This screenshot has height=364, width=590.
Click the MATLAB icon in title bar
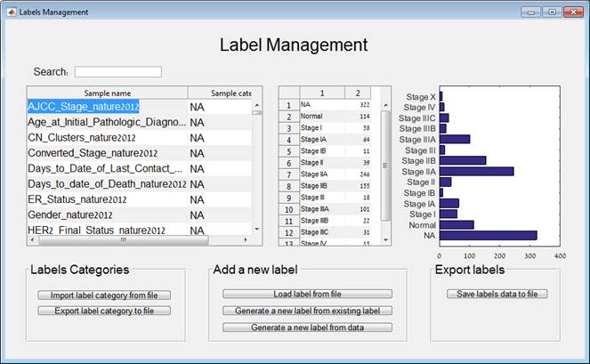pyautogui.click(x=11, y=12)
